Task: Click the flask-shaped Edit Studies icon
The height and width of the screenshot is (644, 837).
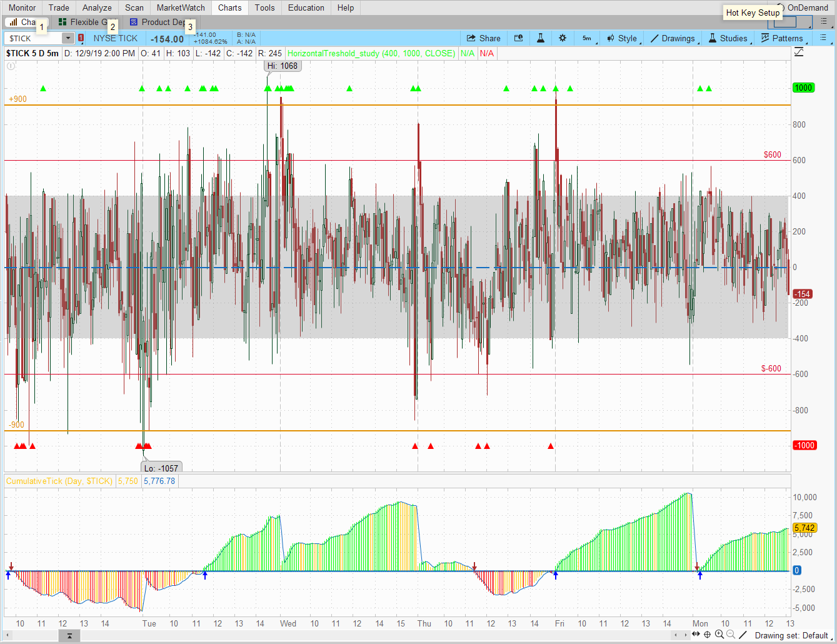Action: tap(540, 38)
